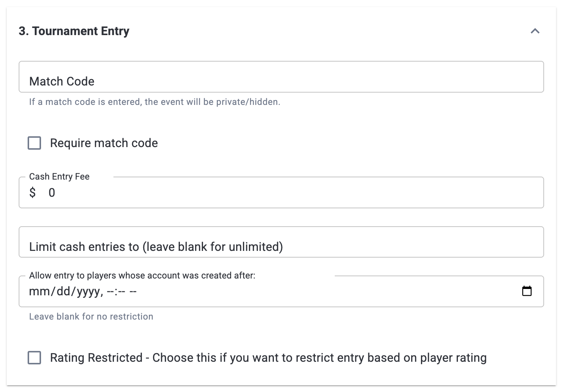Select the day (dd) date segment
This screenshot has width=562, height=392.
[x=63, y=292]
